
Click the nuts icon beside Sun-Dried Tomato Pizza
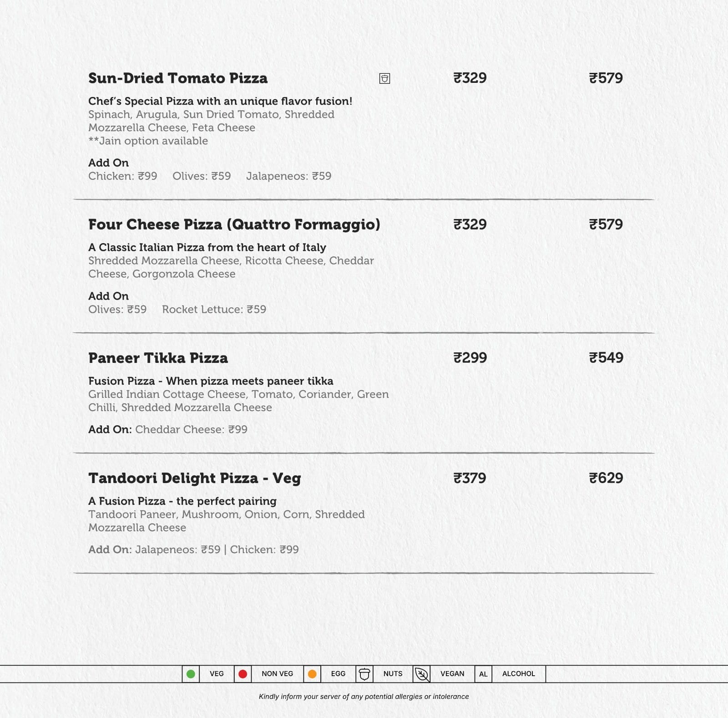pos(384,79)
